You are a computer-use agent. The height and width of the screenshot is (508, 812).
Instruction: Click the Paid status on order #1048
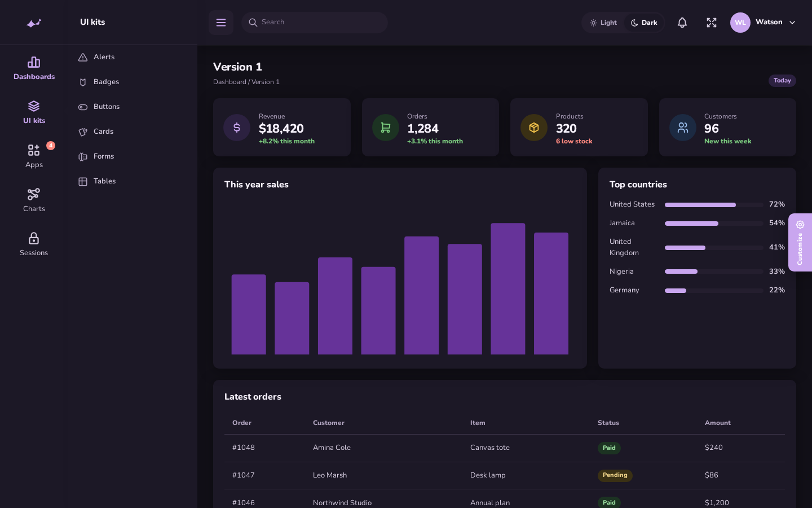[609, 448]
